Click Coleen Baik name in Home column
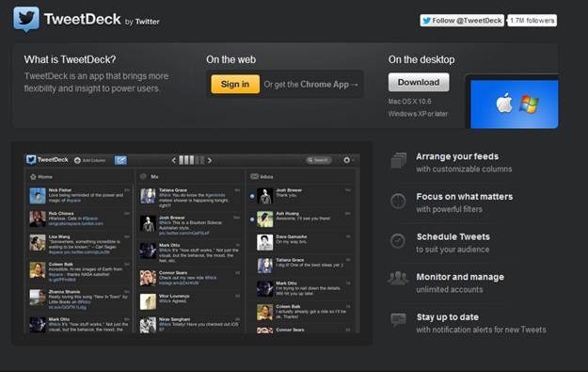This screenshot has width=588, height=372. tap(61, 265)
